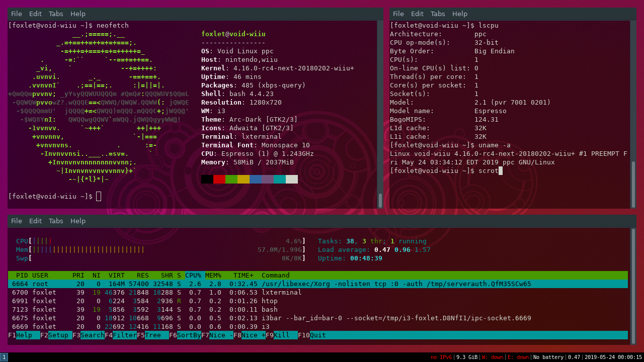The height and width of the screenshot is (362, 644).
Task: Hit the F9 Kill button in htop
Action: coord(282,335)
